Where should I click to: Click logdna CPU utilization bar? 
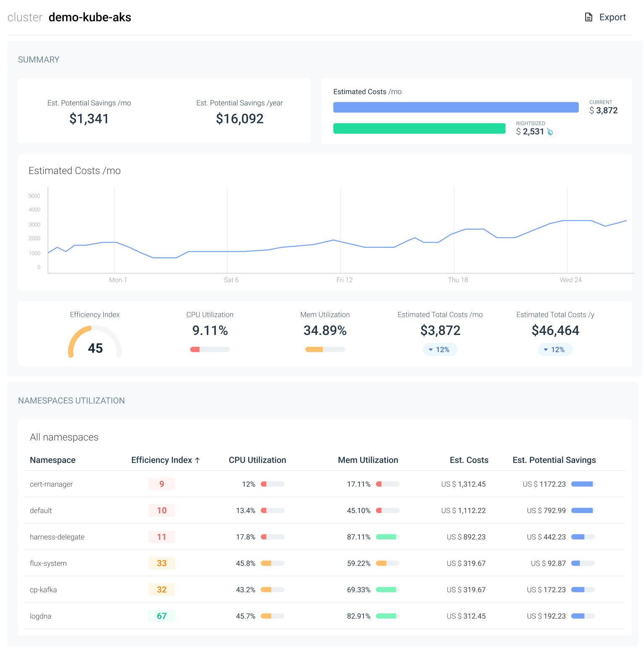pos(272,616)
